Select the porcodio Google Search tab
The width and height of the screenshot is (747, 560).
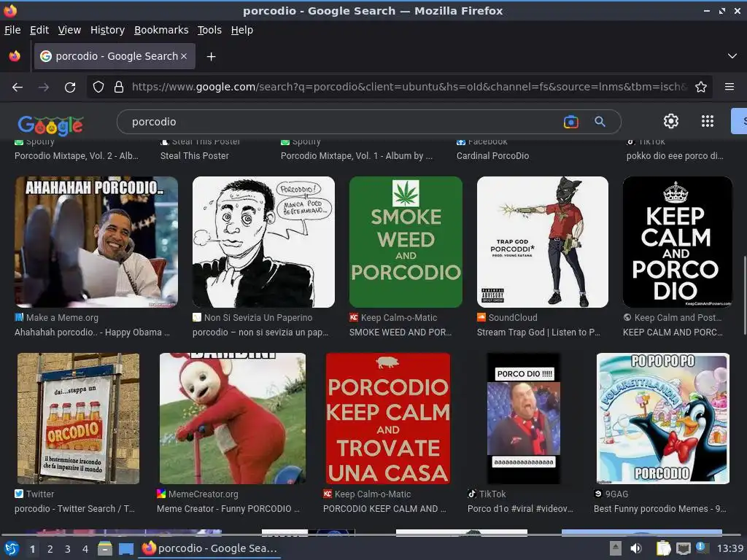[115, 56]
